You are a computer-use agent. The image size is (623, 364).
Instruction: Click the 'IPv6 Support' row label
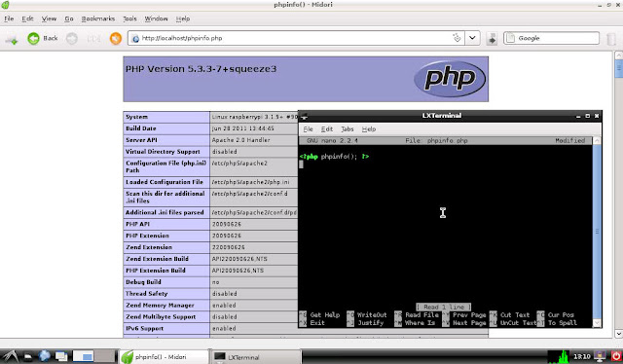click(x=144, y=328)
